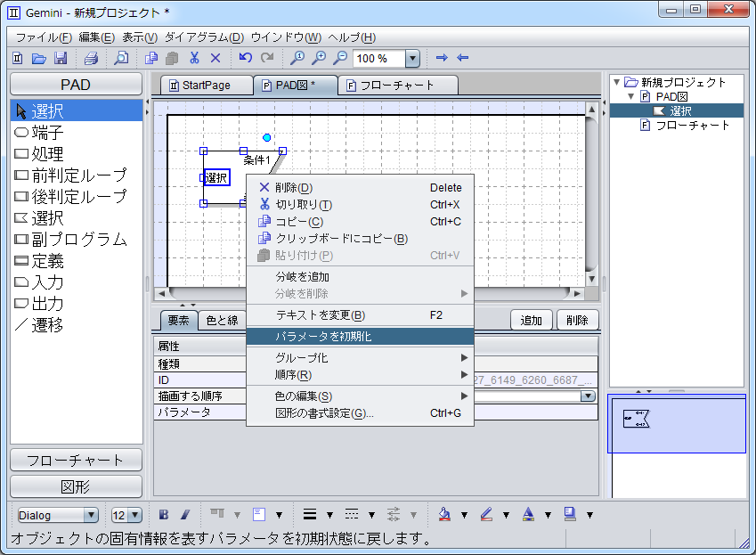
Task: Click the left arrow toolbar icon
Action: tap(462, 58)
